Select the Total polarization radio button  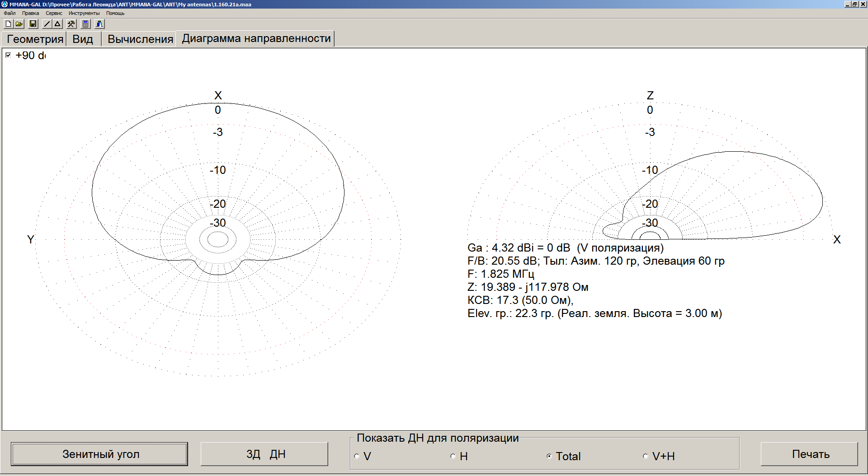click(x=549, y=456)
